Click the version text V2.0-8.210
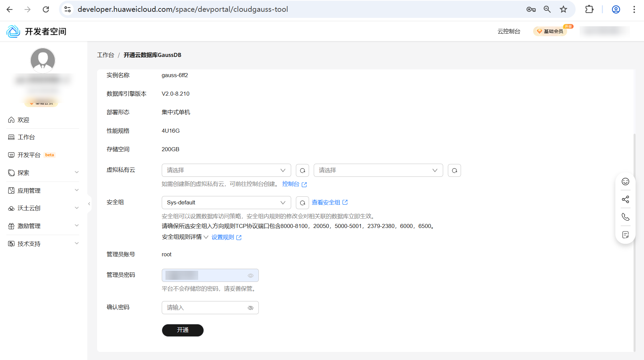 click(x=176, y=94)
